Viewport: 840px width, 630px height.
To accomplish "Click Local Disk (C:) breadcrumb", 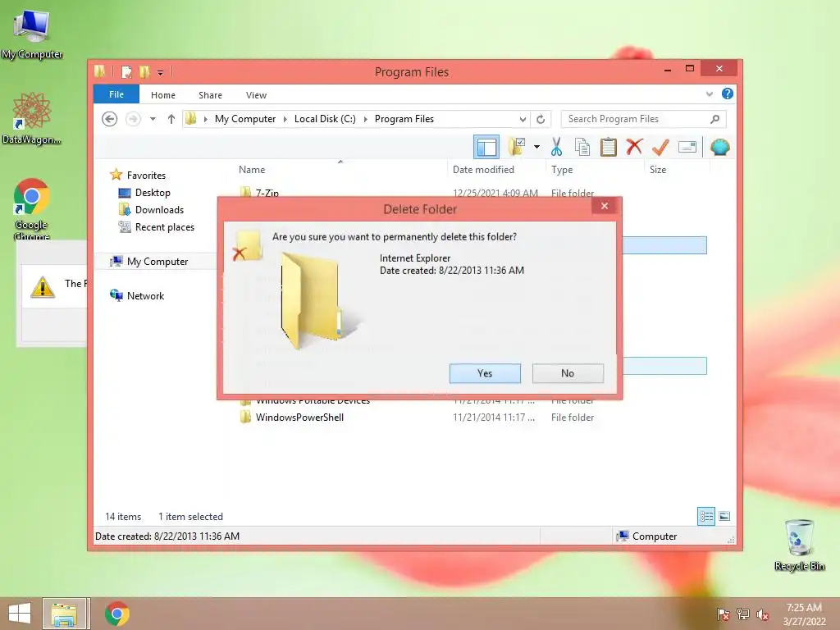I will (325, 119).
